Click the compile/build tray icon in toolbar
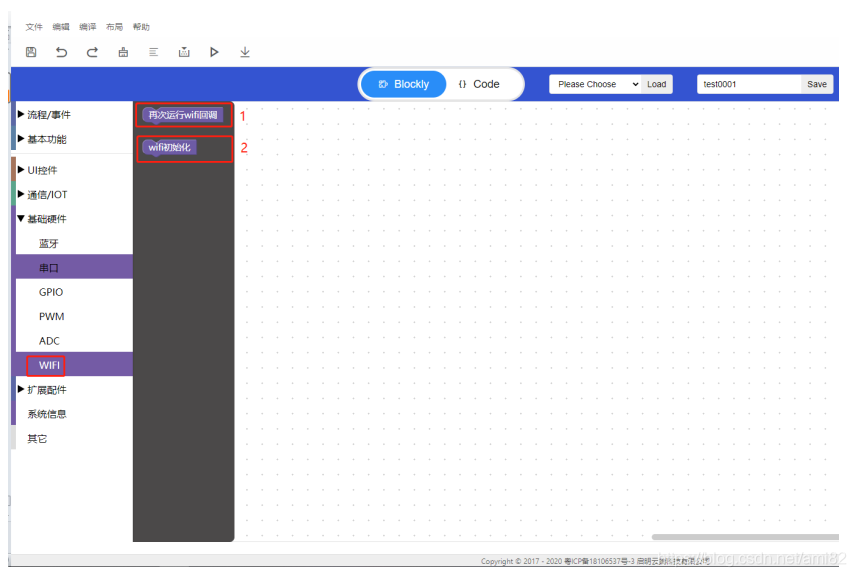 click(x=184, y=52)
